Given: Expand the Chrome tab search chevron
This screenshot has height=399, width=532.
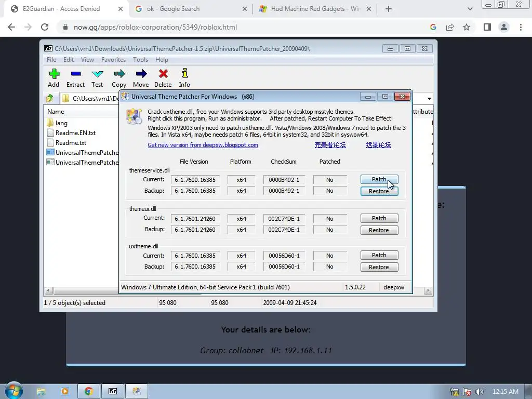Looking at the screenshot, I should 470,9.
